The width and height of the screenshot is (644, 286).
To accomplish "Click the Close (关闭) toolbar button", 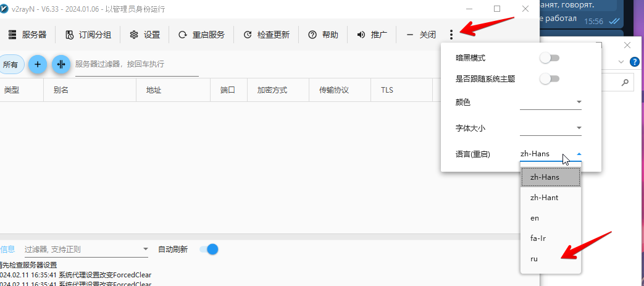I will (x=421, y=35).
